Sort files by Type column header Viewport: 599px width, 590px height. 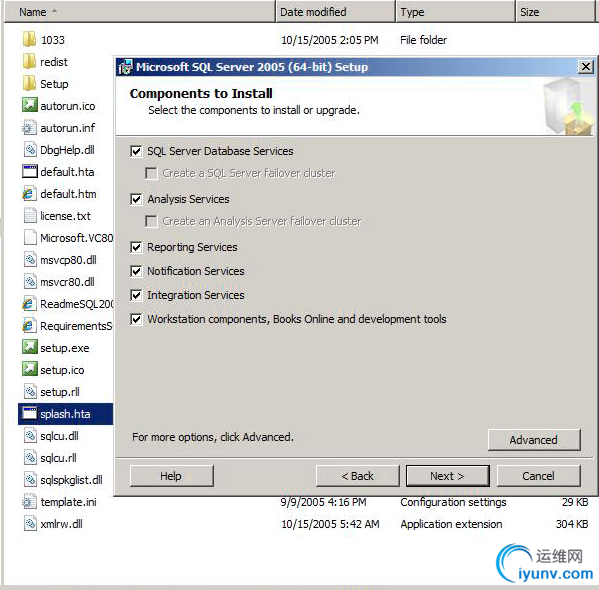tap(455, 12)
